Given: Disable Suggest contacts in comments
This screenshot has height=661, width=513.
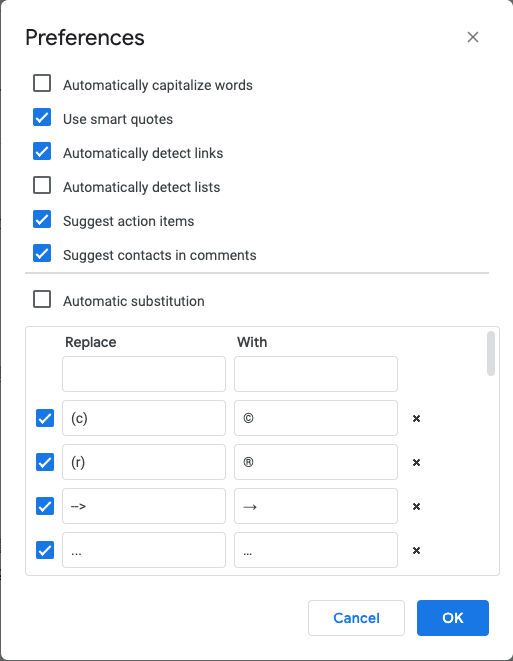Looking at the screenshot, I should (x=42, y=253).
